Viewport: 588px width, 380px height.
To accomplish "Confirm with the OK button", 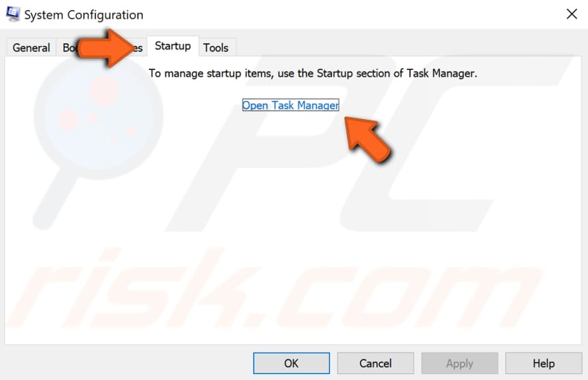I will pyautogui.click(x=291, y=363).
